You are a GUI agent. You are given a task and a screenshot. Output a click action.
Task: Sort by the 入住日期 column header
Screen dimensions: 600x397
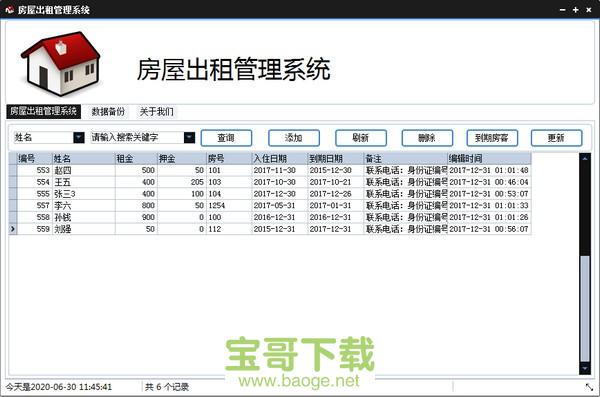pyautogui.click(x=280, y=158)
